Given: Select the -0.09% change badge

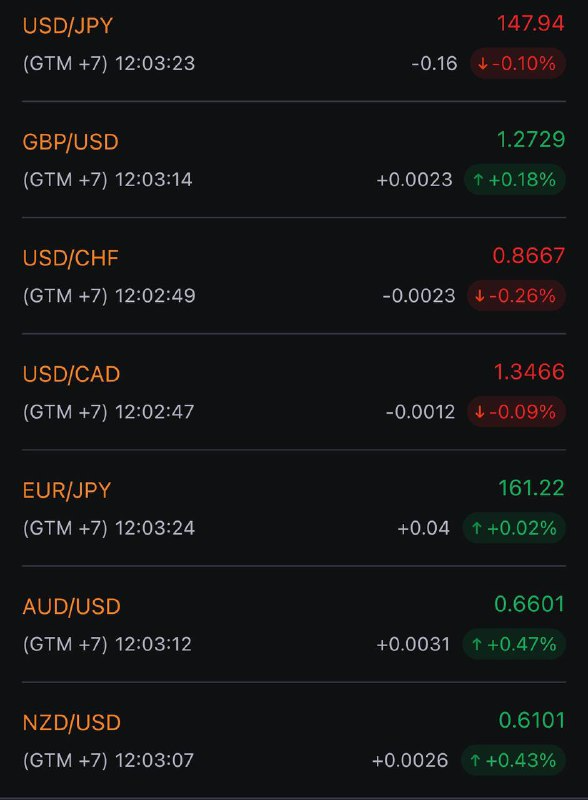Looking at the screenshot, I should coord(517,412).
